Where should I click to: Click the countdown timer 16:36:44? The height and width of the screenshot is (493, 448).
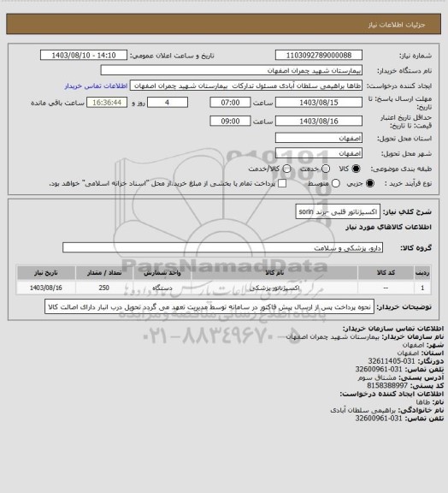pos(107,103)
